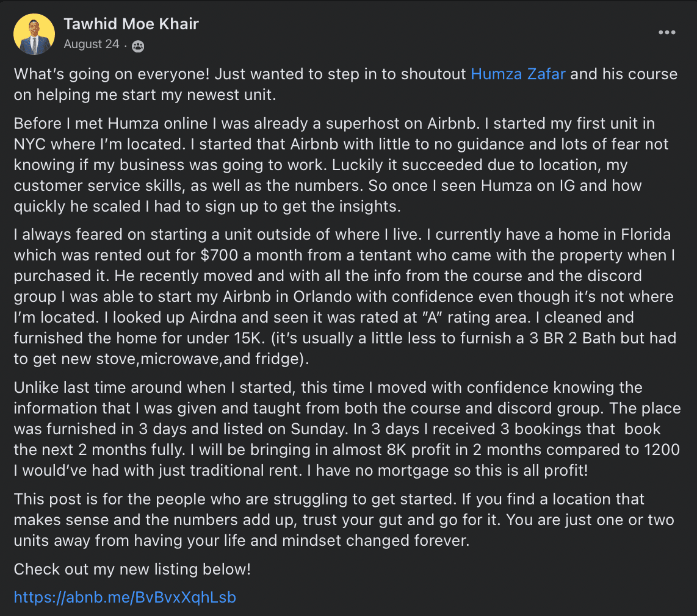Open the three-dot post options menu
The width and height of the screenshot is (697, 616).
coord(667,32)
